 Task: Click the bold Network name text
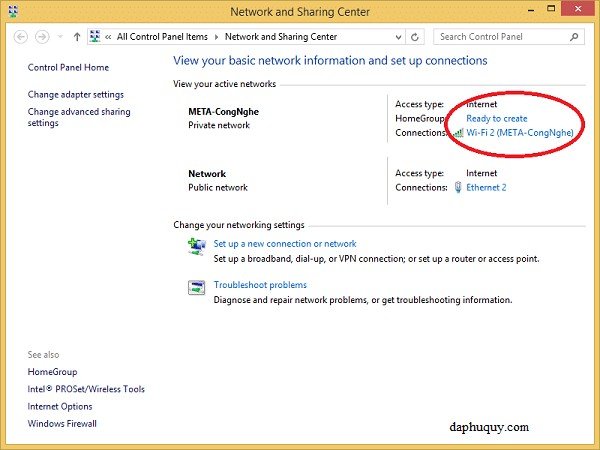[x=207, y=174]
